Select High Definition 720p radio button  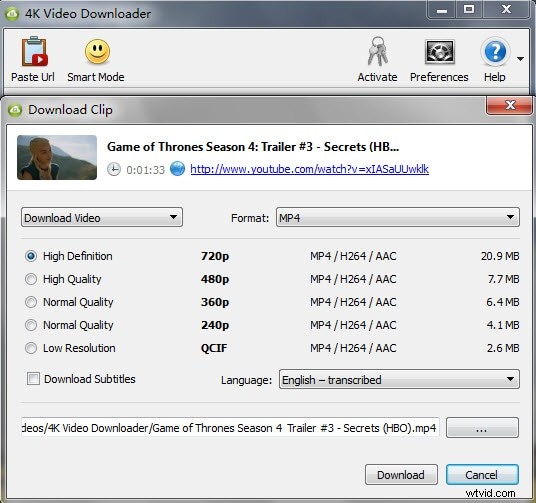point(31,256)
